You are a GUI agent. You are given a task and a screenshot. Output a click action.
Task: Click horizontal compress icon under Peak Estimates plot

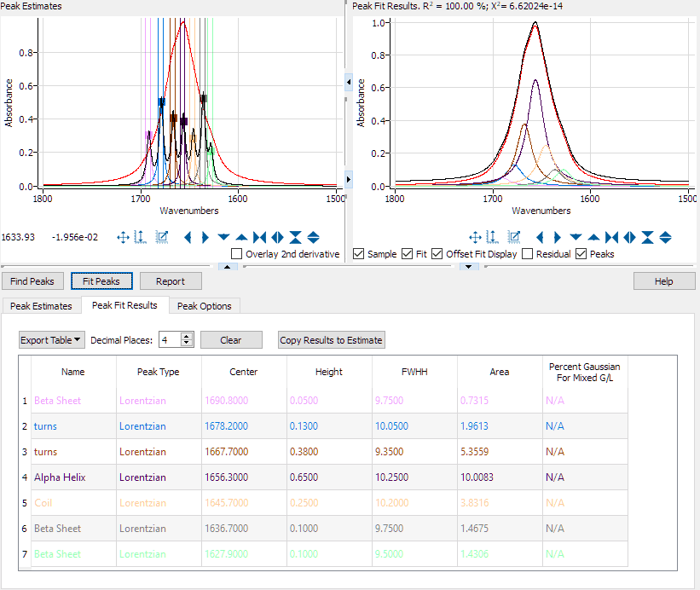tap(259, 237)
